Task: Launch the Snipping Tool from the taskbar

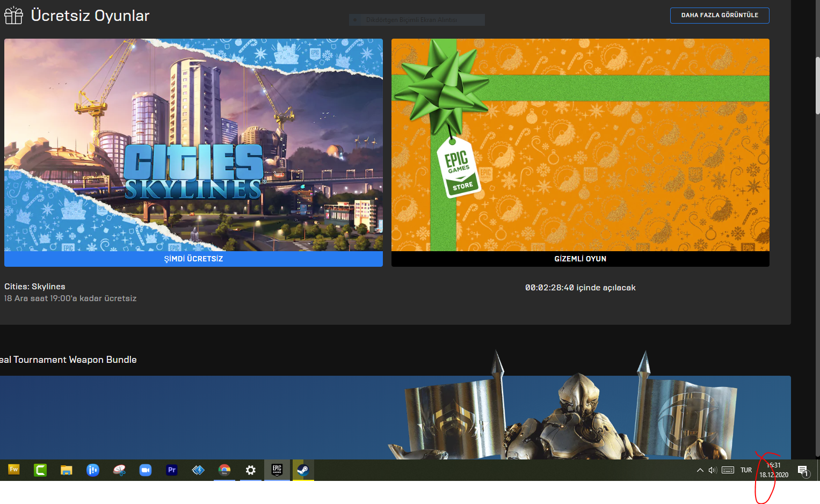Action: click(119, 470)
